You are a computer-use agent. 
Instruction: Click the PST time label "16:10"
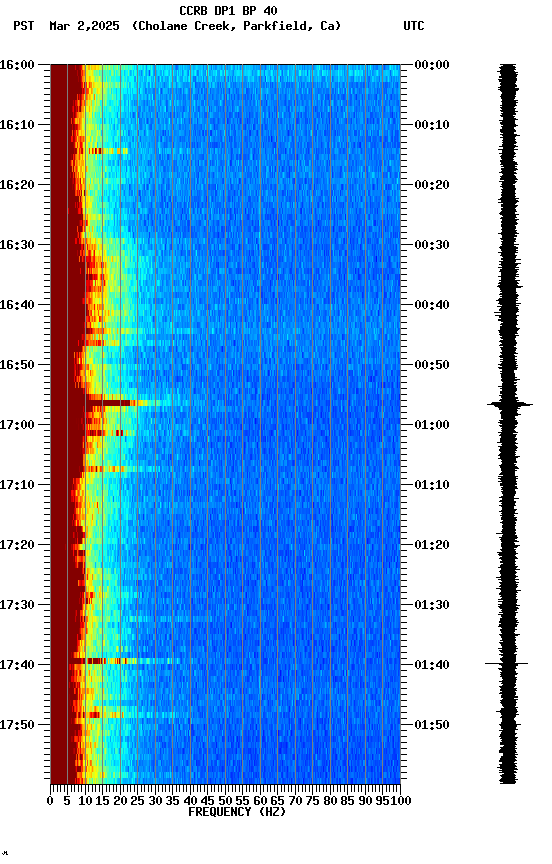tap(17, 125)
